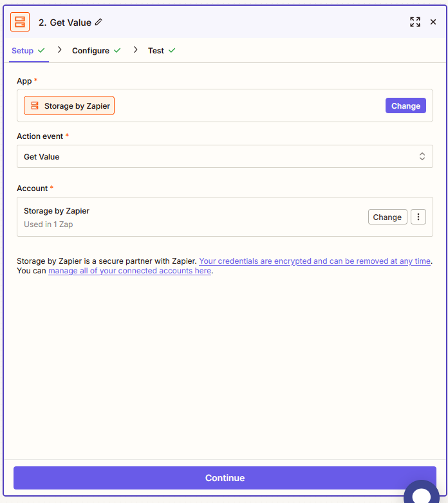Click the "Used in 1 Zap" text

(48, 224)
